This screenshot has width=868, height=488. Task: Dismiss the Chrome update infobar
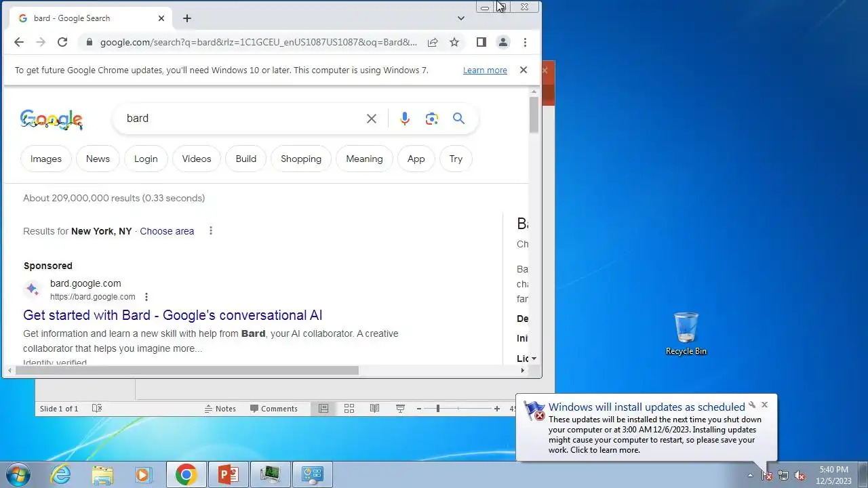point(524,70)
